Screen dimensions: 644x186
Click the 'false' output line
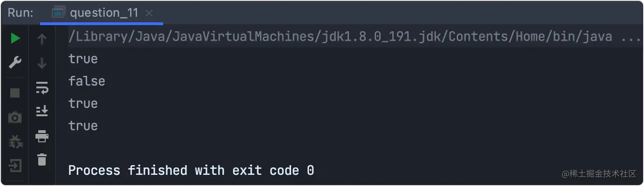pyautogui.click(x=87, y=81)
